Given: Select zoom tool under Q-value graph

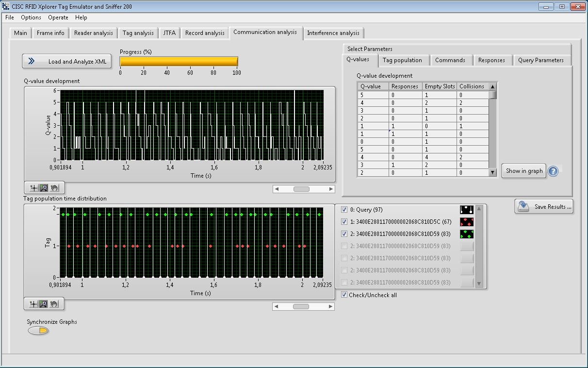Looking at the screenshot, I should pyautogui.click(x=44, y=188).
